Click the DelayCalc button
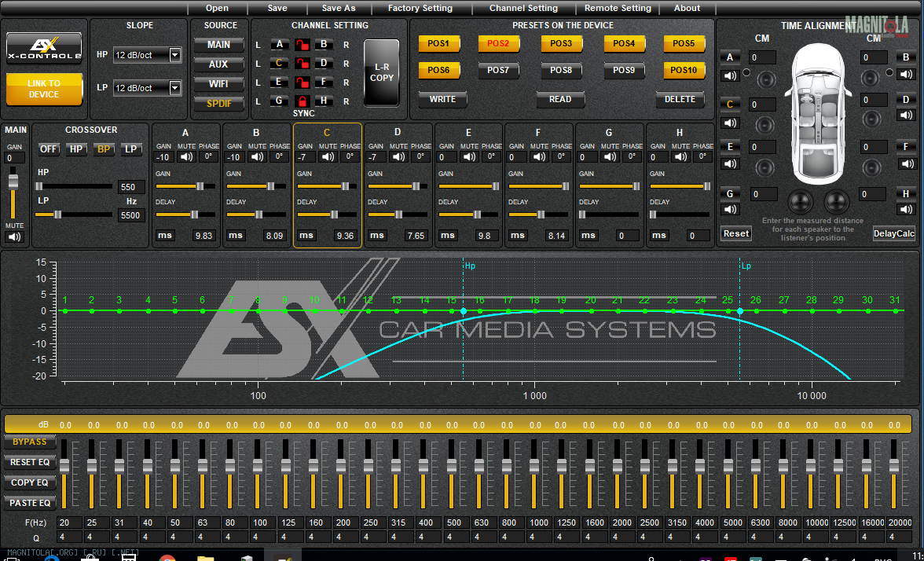924x561 pixels. (x=894, y=233)
